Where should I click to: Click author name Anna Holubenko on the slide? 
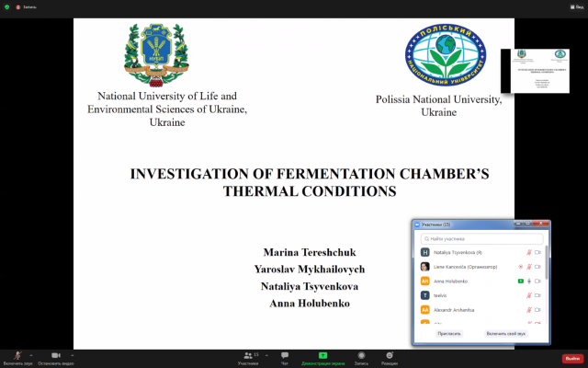[x=310, y=303]
